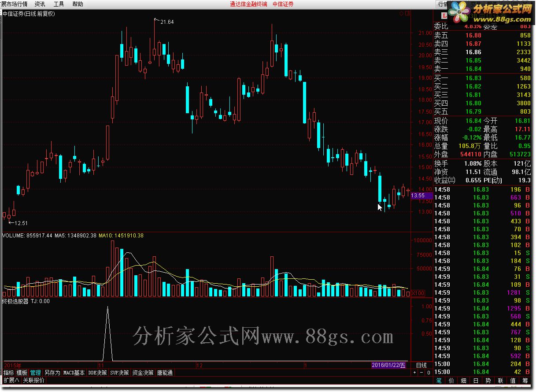Click the 另存为 button
Viewport: 536px width, 392px height.
(52, 373)
